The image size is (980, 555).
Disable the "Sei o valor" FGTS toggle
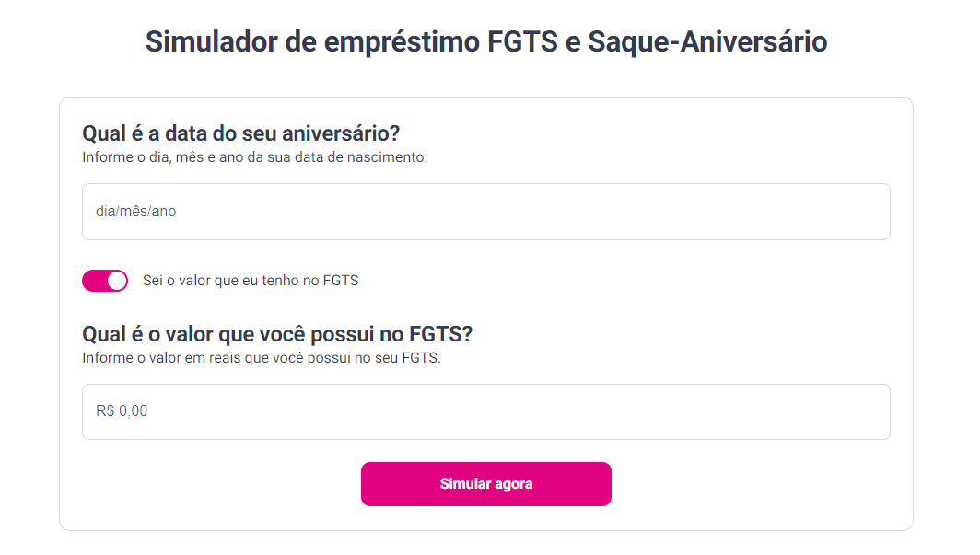(105, 281)
